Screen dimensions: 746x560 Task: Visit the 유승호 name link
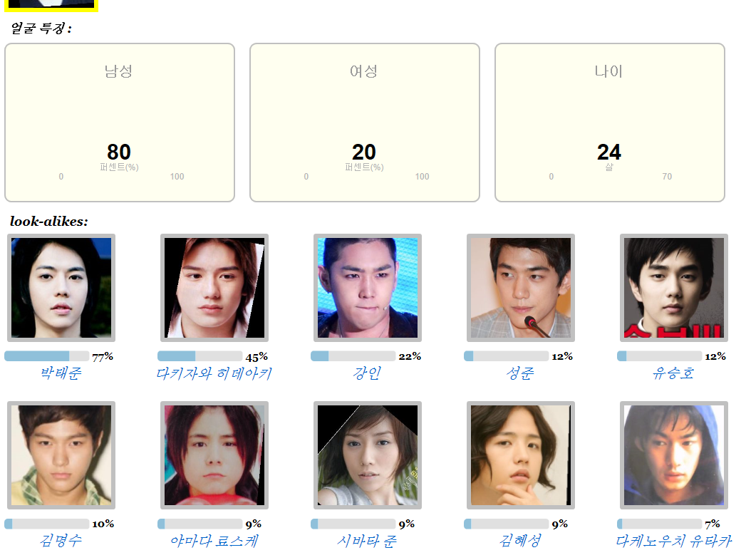point(673,373)
